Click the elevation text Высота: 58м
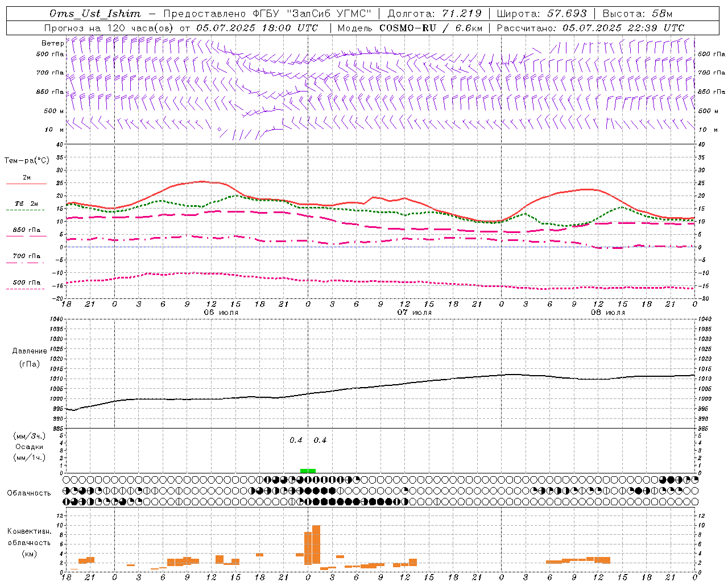728x582 pixels. (x=637, y=14)
